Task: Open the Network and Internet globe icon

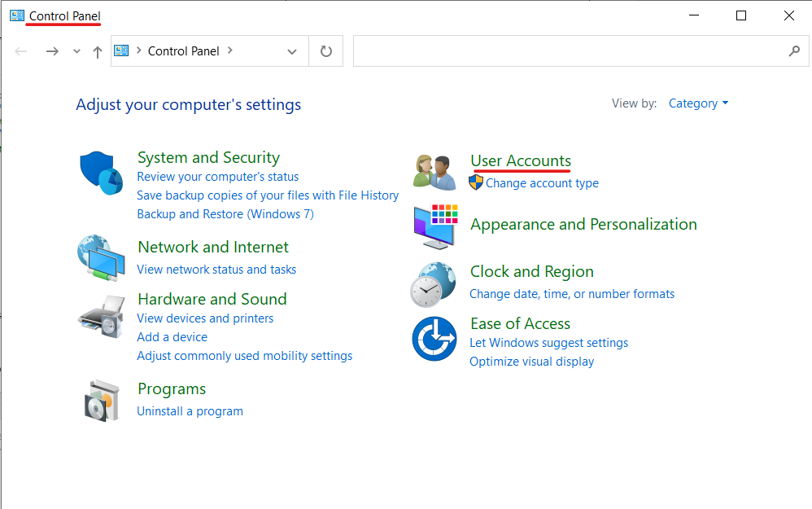Action: coord(101,257)
